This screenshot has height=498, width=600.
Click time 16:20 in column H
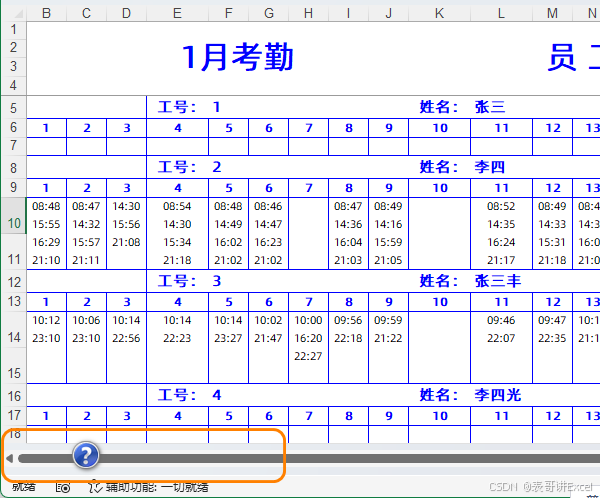(308, 338)
